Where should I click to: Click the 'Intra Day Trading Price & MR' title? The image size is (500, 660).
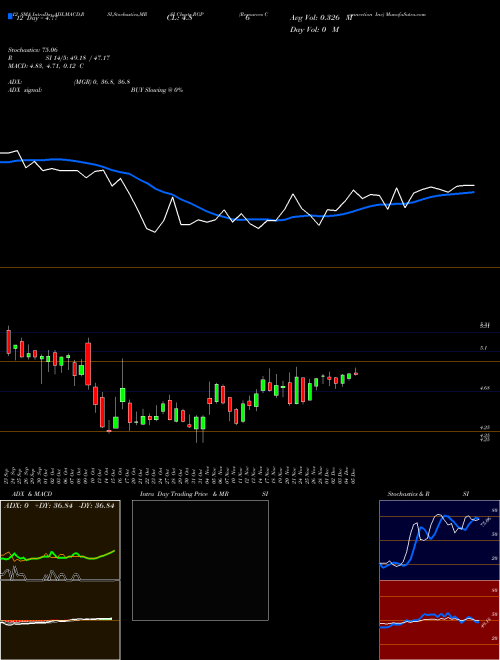(184, 494)
